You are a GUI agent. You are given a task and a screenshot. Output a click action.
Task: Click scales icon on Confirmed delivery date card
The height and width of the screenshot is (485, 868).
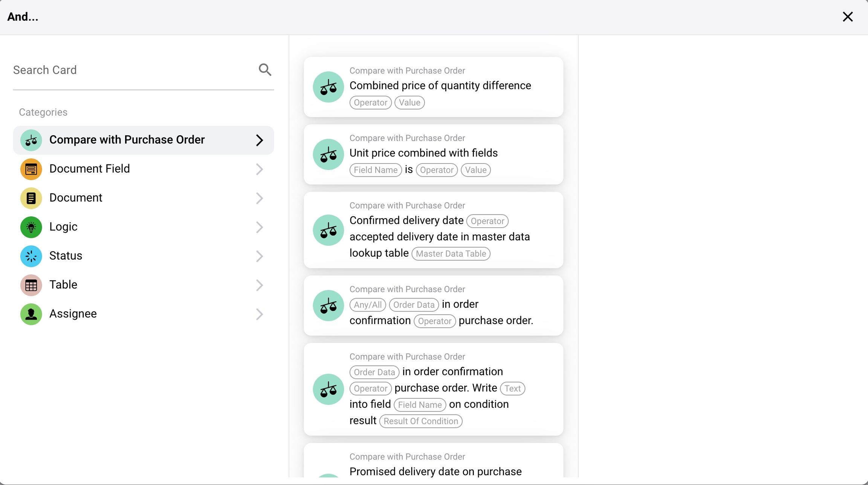coord(328,230)
